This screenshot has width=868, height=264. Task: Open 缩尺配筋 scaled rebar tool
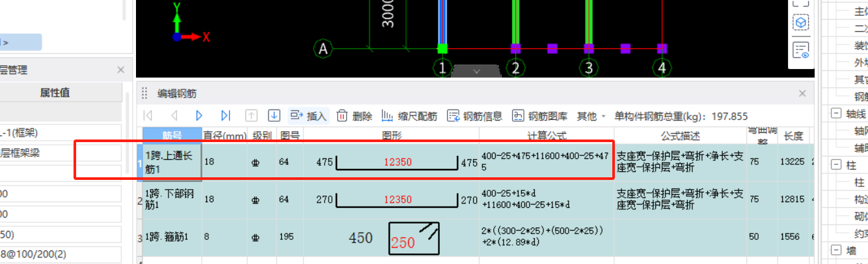pyautogui.click(x=409, y=116)
